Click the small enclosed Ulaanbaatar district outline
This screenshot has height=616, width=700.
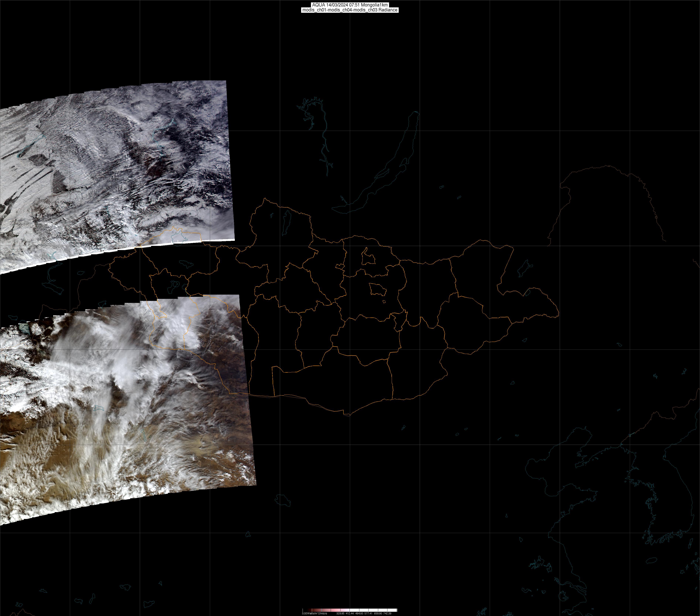tap(378, 290)
